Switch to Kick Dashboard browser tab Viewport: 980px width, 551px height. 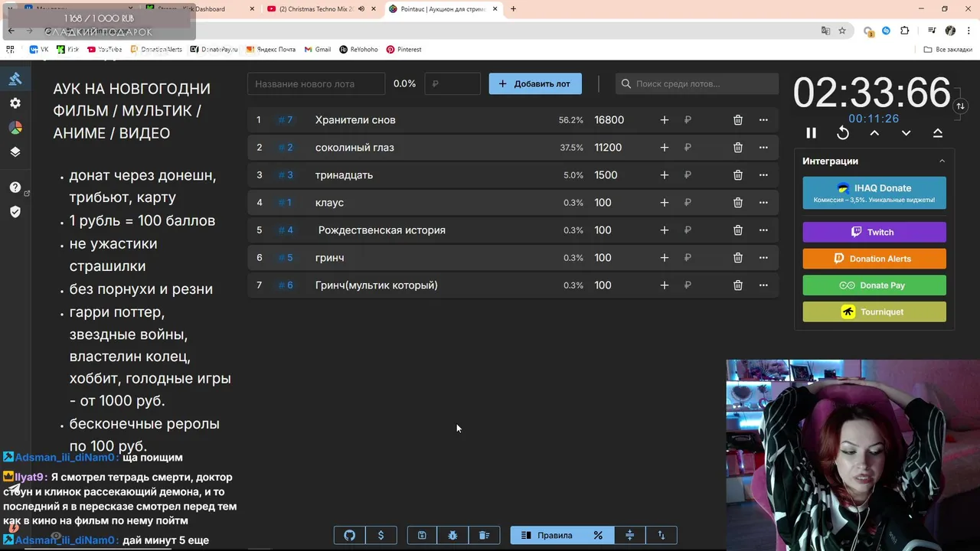[201, 9]
